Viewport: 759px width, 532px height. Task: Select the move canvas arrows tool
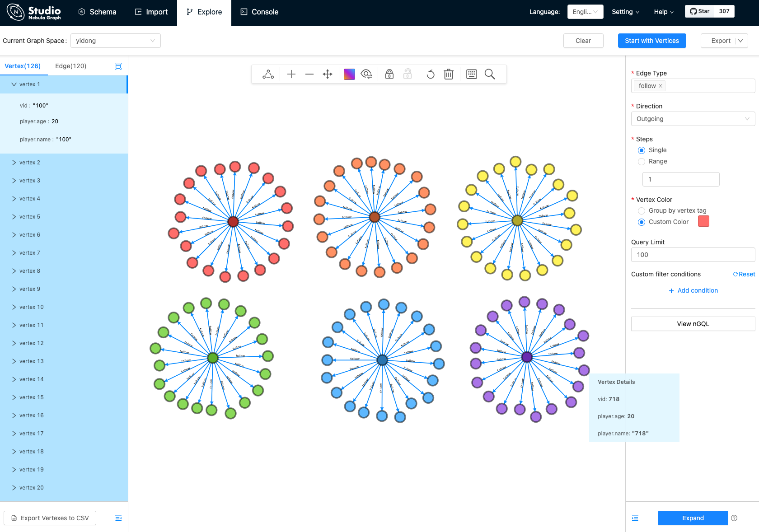tap(328, 74)
